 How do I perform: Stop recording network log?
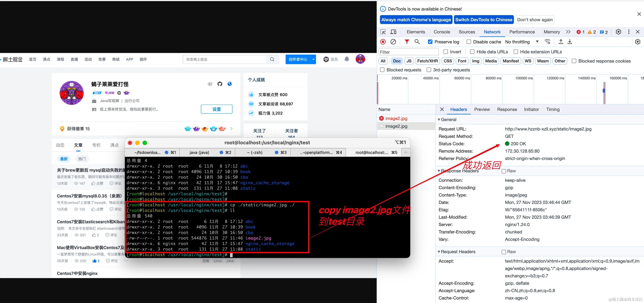tap(383, 42)
